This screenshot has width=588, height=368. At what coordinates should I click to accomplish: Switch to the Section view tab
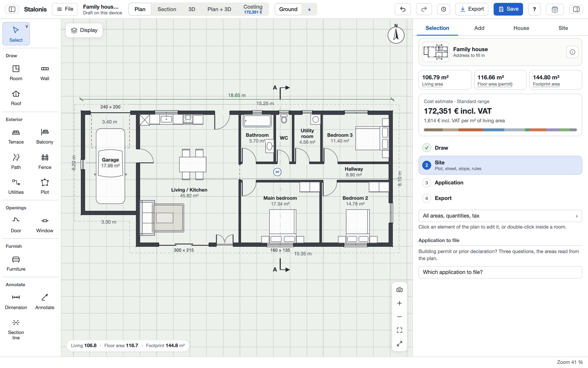[x=167, y=9]
